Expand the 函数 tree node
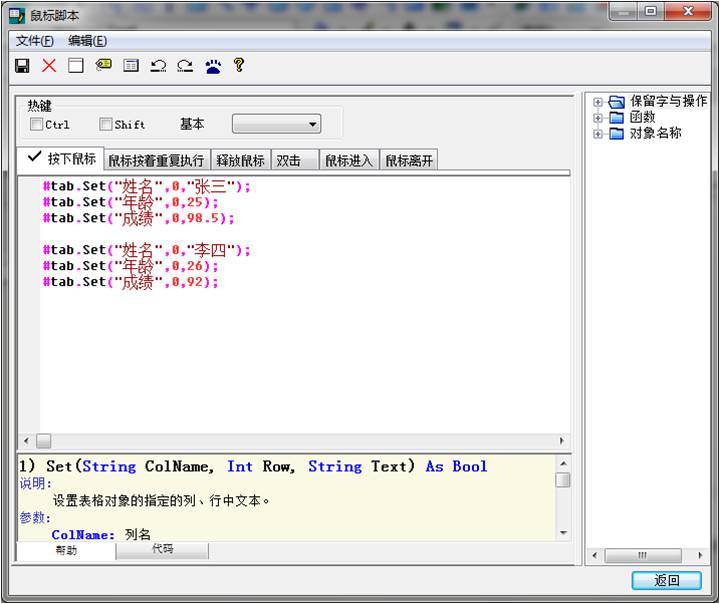This screenshot has height=604, width=720. pyautogui.click(x=598, y=118)
